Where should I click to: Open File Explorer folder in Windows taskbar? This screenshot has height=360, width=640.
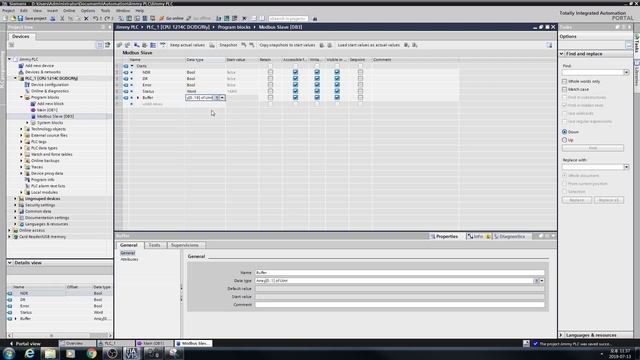(50, 353)
